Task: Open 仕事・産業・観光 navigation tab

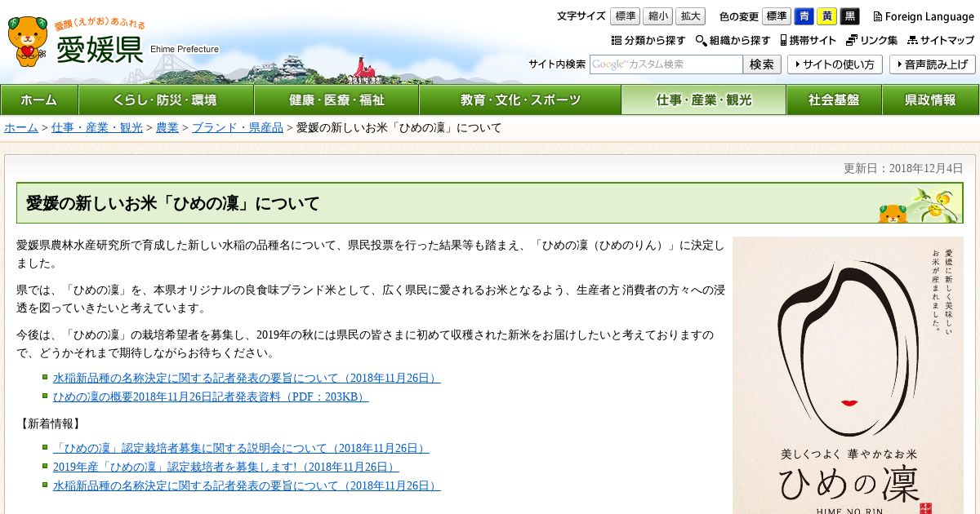Action: 704,100
